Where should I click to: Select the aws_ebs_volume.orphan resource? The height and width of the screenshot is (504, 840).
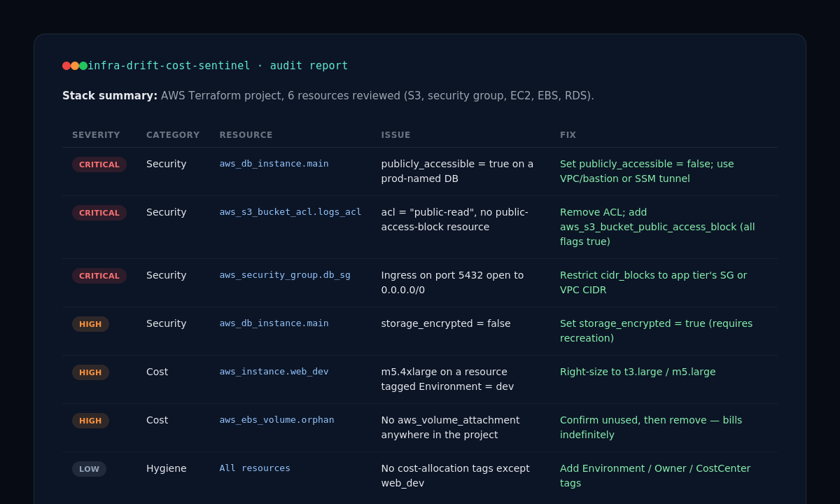[276, 420]
